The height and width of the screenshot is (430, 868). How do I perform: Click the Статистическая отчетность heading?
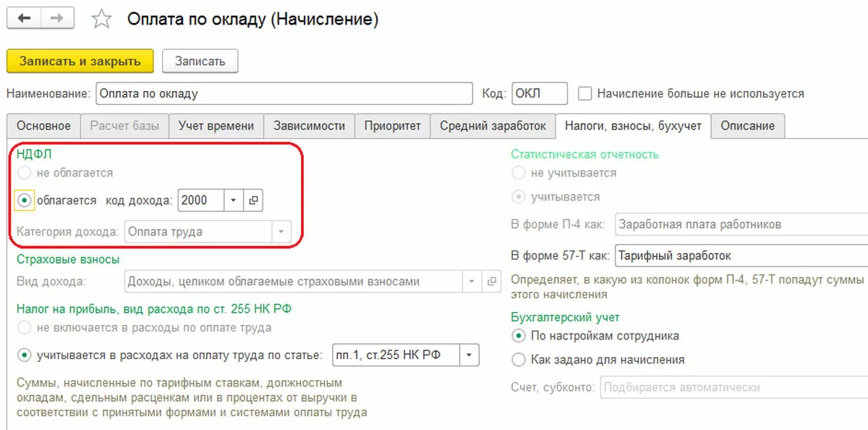[x=584, y=154]
